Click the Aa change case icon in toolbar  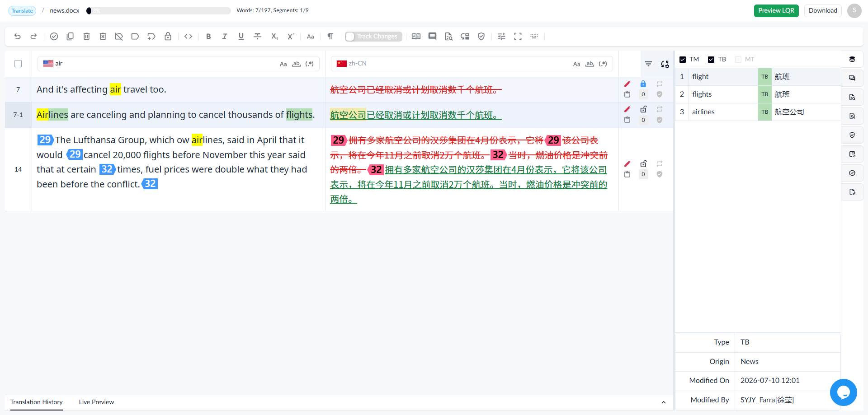pyautogui.click(x=311, y=37)
